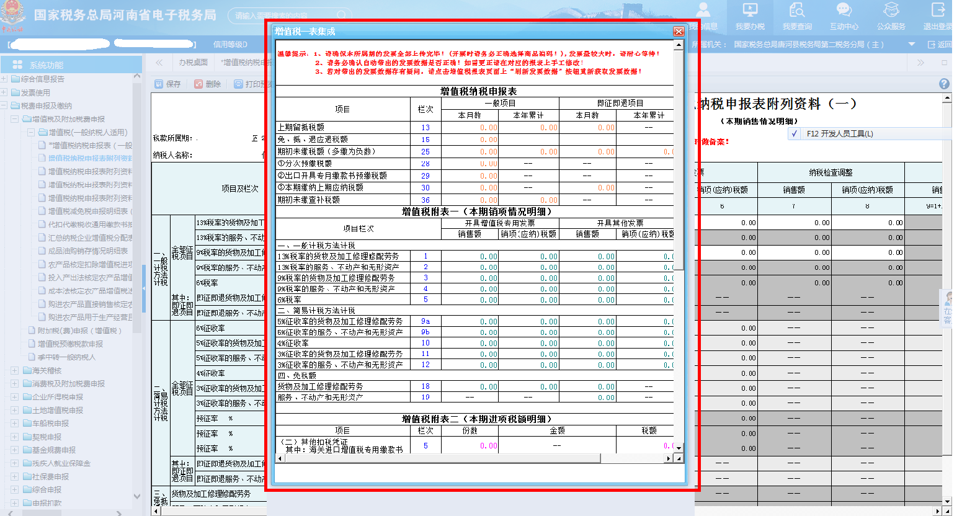The height and width of the screenshot is (516, 980).
Task: Open the 所属机关 tax authority dropdown arrow
Action: coord(911,45)
